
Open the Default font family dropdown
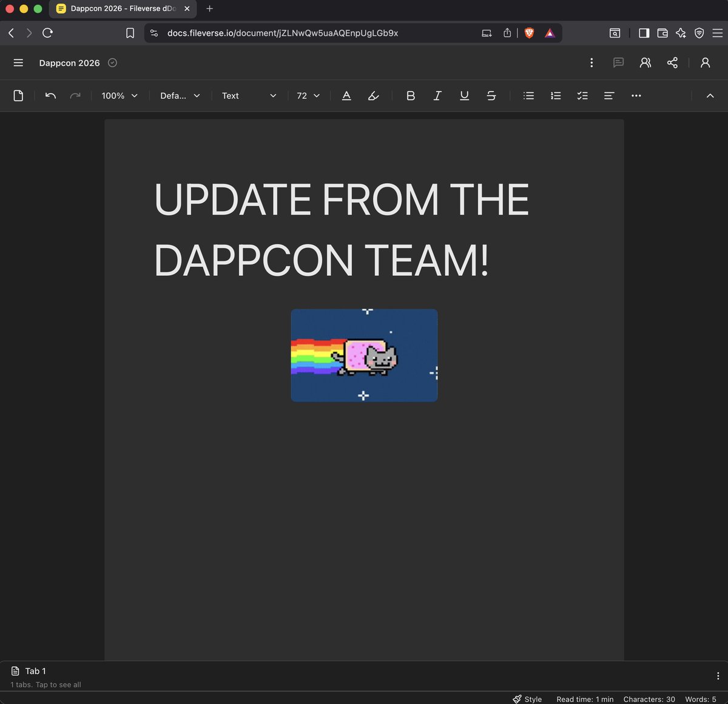coord(180,96)
